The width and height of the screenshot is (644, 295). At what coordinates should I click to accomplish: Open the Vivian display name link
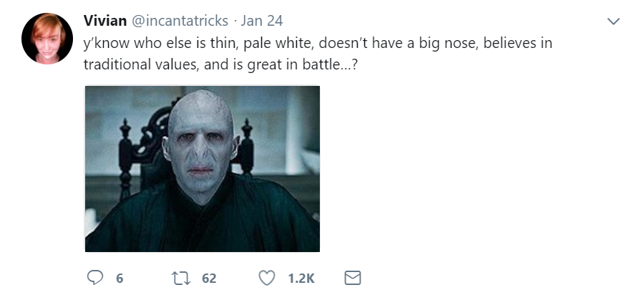pyautogui.click(x=105, y=21)
